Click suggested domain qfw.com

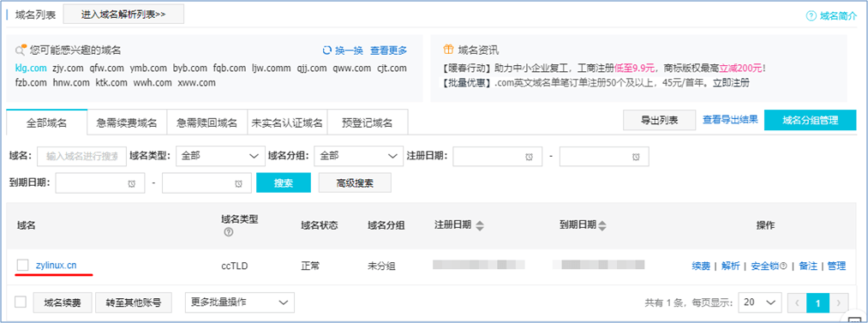coord(107,69)
